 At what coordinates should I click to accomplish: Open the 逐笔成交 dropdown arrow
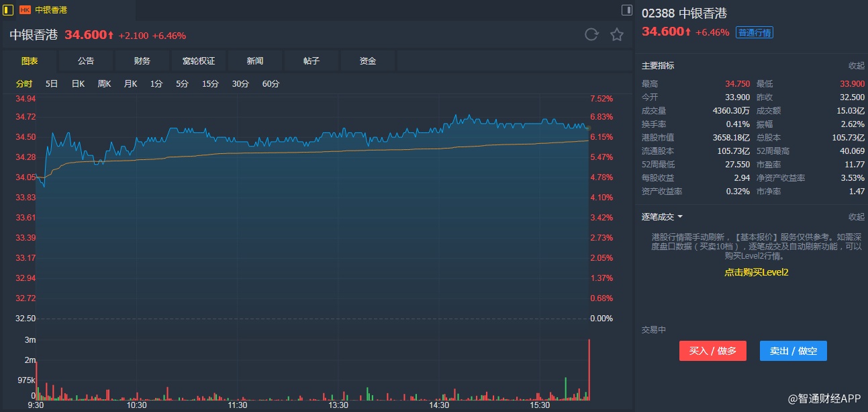coord(680,217)
